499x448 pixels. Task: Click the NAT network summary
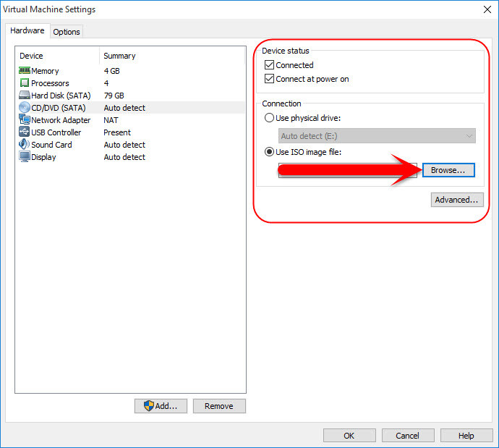click(111, 120)
